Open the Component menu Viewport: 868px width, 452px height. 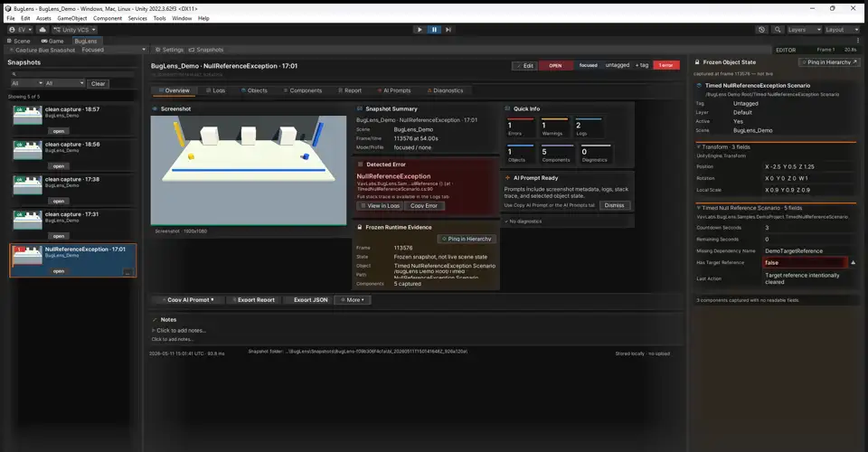(108, 18)
